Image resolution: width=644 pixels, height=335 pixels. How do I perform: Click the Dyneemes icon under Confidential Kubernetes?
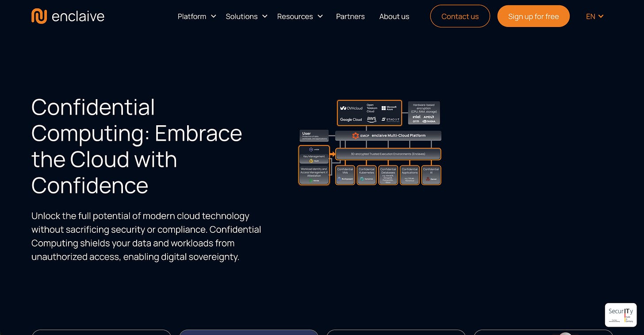pos(362,179)
